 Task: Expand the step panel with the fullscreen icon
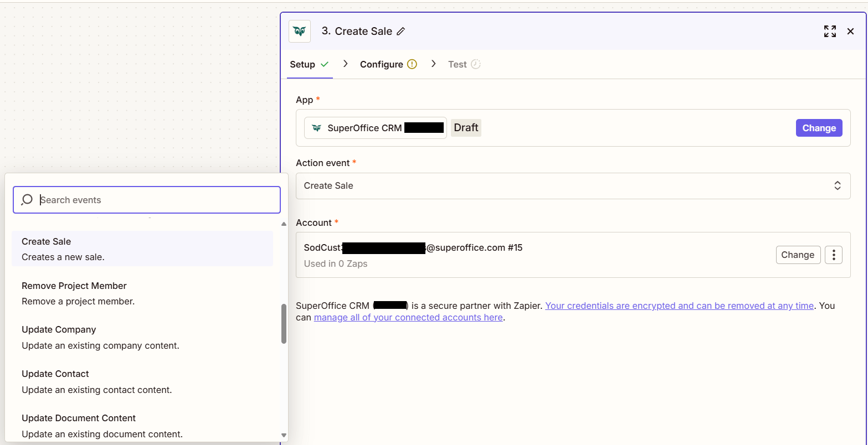pyautogui.click(x=830, y=32)
